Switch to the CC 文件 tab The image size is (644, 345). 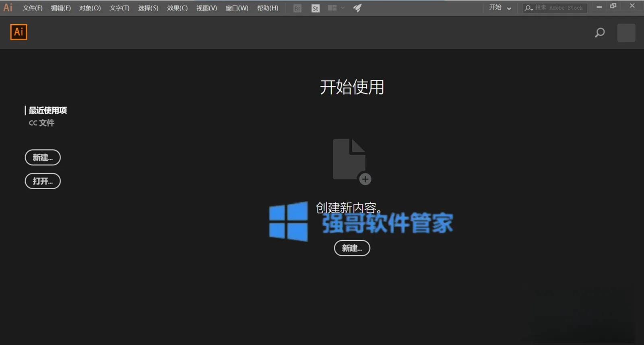[x=41, y=123]
